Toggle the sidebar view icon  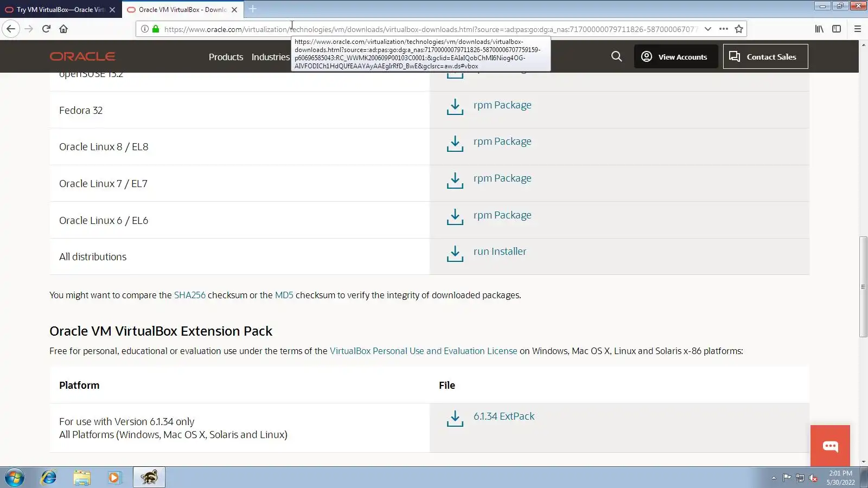pyautogui.click(x=837, y=29)
